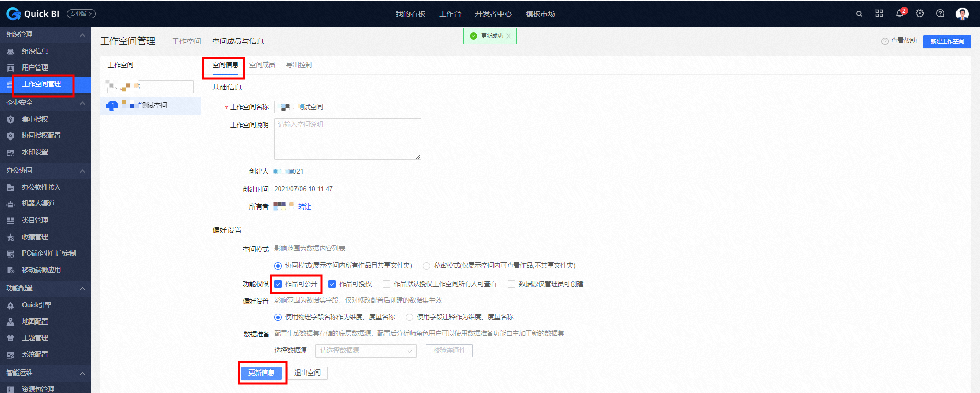The width and height of the screenshot is (980, 393).
Task: Open the 选择数据源 dropdown
Action: (366, 351)
